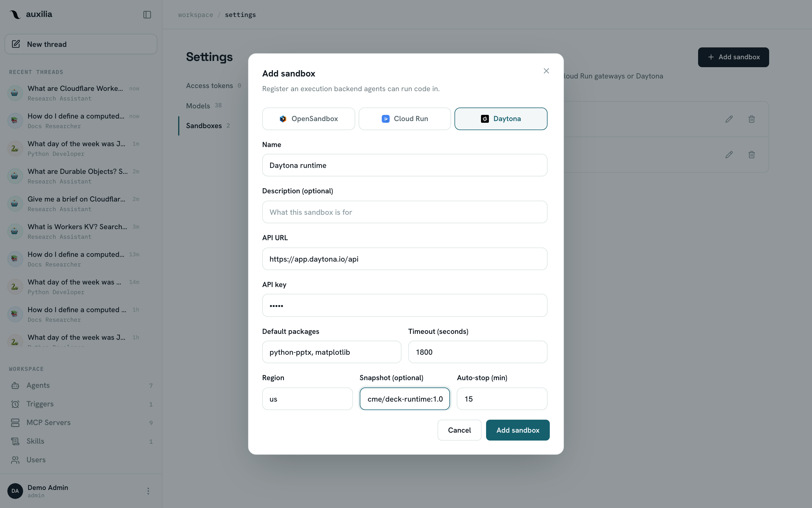The image size is (812, 508).
Task: Open thread 'Give me a brief on Cloudflar...'
Action: (81, 203)
